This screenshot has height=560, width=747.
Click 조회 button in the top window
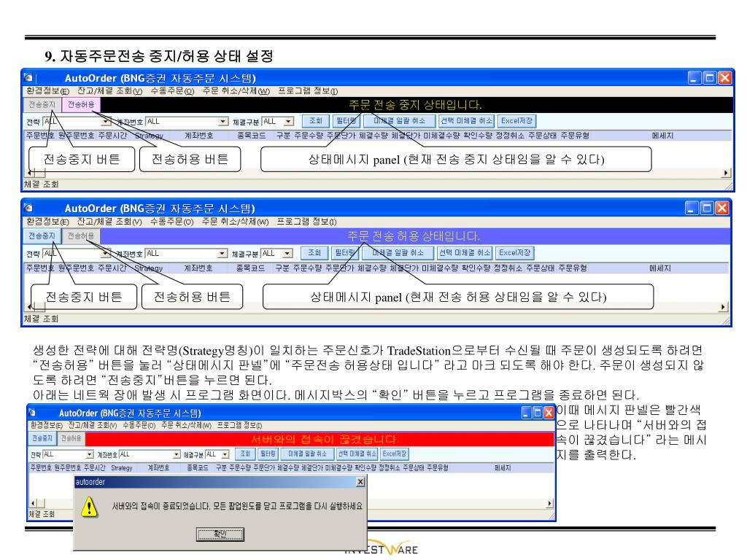point(315,121)
